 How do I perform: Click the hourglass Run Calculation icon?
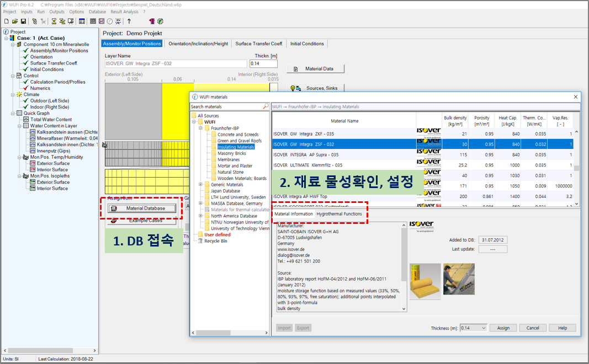[x=54, y=22]
